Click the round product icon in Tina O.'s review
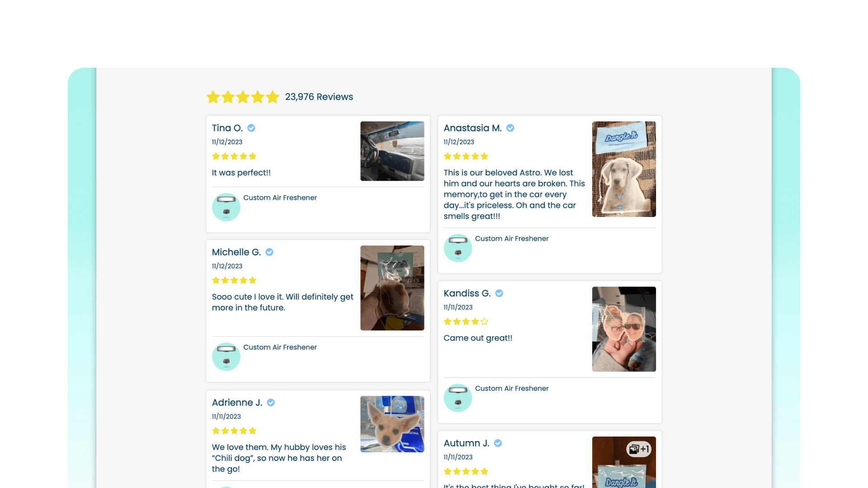 [x=226, y=207]
